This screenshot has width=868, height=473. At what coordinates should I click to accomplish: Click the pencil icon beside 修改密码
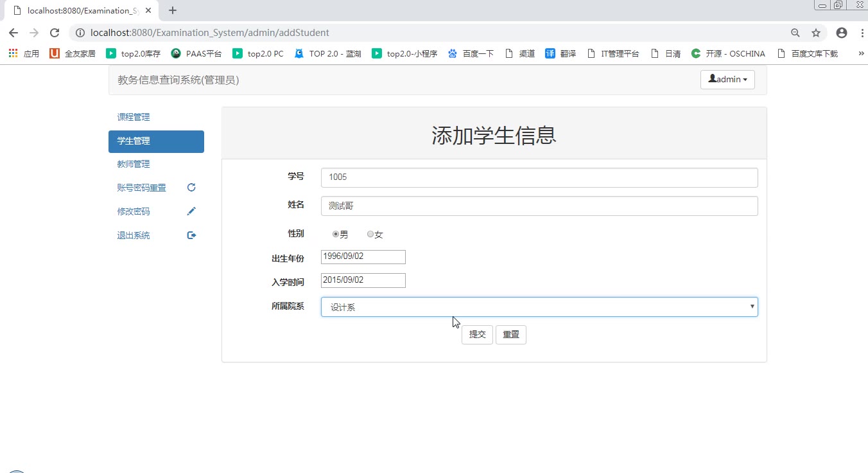click(x=191, y=211)
